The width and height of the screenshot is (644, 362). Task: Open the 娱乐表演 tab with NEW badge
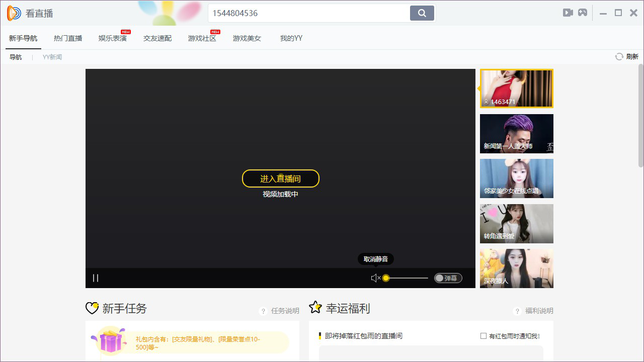112,37
